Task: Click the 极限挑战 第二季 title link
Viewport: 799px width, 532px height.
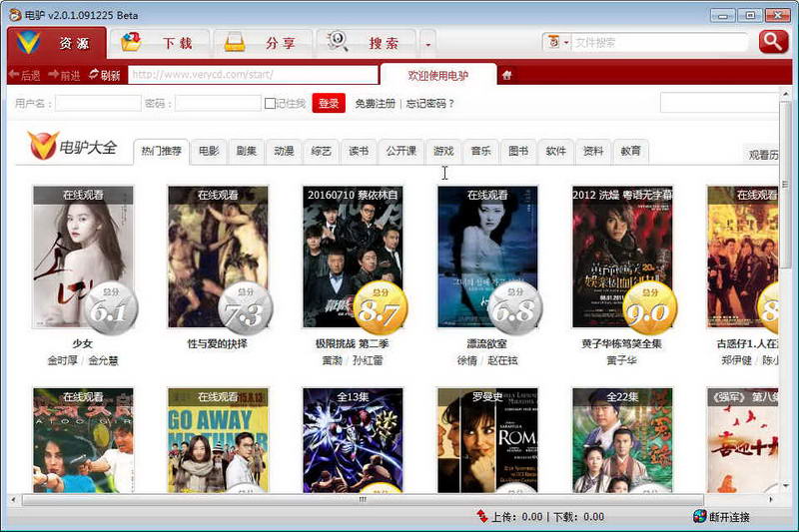Action: click(353, 343)
